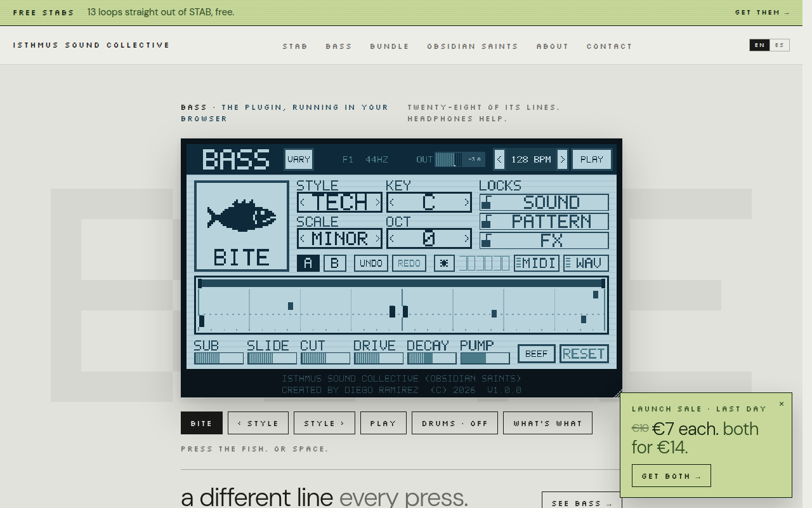Click the VARY button in plugin
This screenshot has height=508, width=812.
pyautogui.click(x=299, y=159)
